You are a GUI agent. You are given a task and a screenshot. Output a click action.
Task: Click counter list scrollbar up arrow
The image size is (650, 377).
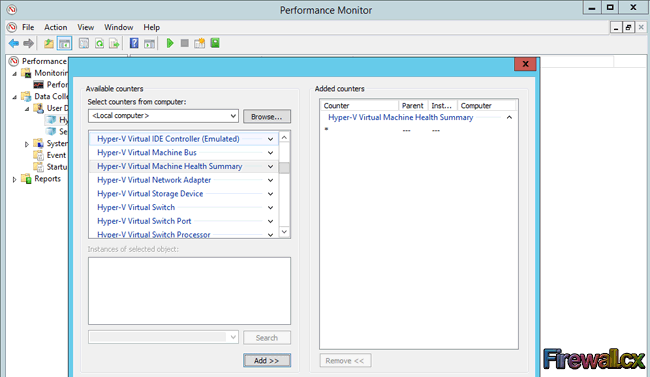click(284, 137)
